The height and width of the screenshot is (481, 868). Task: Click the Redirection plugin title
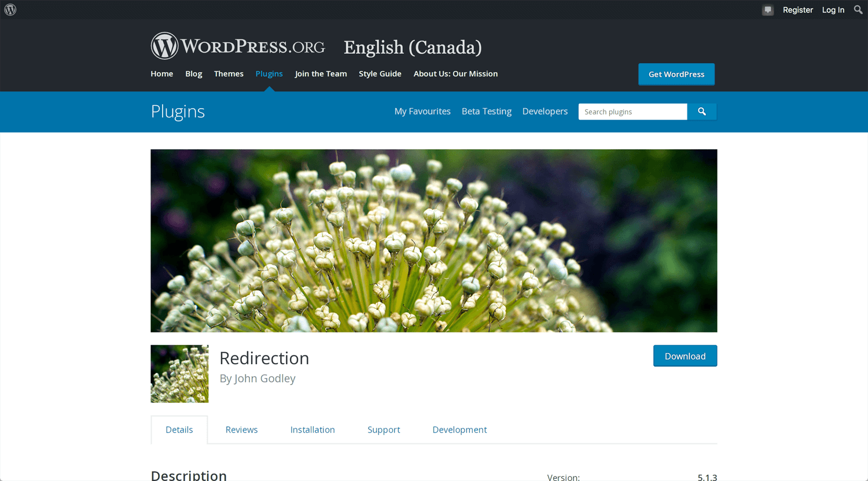(x=264, y=358)
